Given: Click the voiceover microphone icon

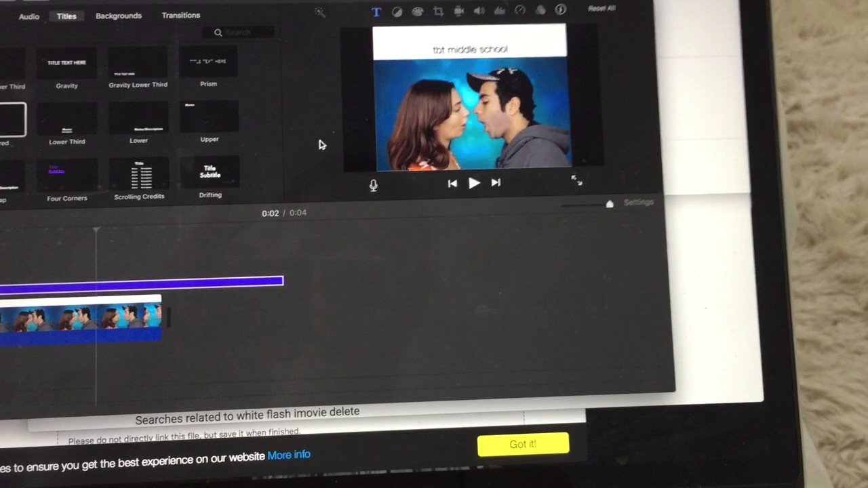Looking at the screenshot, I should pos(374,185).
